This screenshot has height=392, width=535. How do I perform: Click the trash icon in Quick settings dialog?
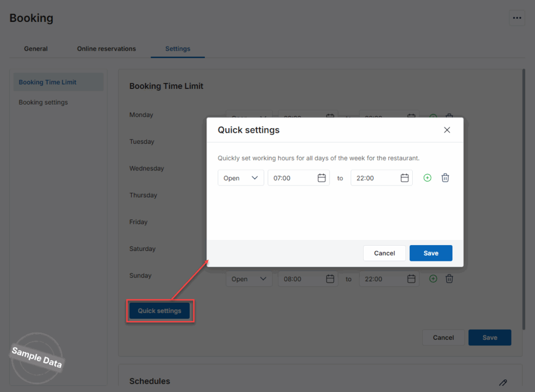pyautogui.click(x=445, y=178)
